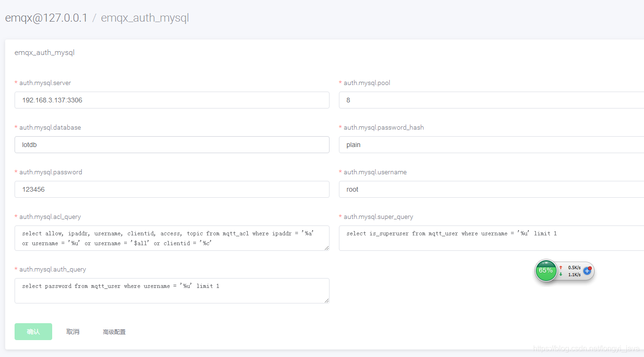The height and width of the screenshot is (357, 644).
Task: Focus the auth.mysql.database field containing lotdb
Action: pos(172,145)
